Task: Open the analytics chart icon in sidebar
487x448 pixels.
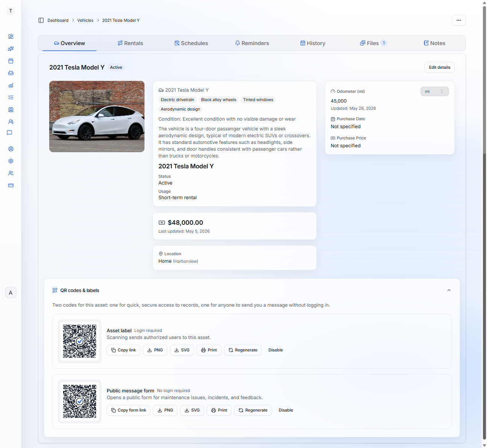Action: click(11, 85)
